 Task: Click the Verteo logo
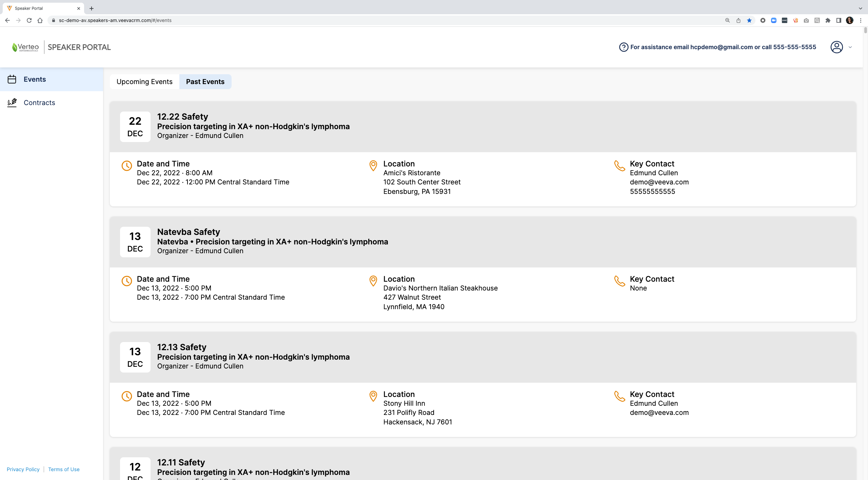click(x=25, y=47)
